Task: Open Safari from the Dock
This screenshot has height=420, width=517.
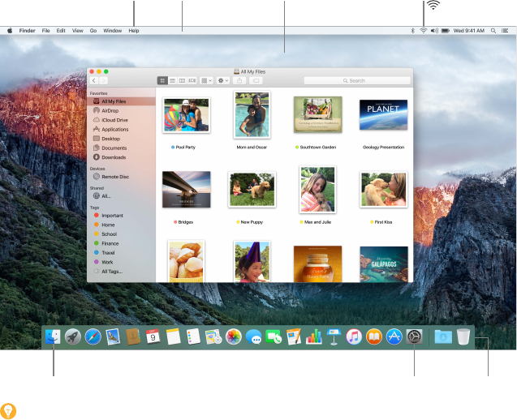Action: 93,337
